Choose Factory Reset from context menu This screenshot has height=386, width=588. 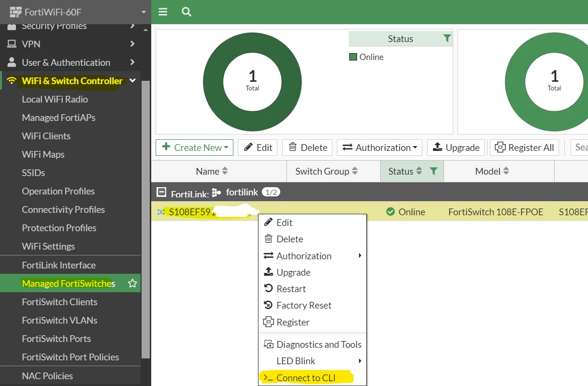point(312,305)
